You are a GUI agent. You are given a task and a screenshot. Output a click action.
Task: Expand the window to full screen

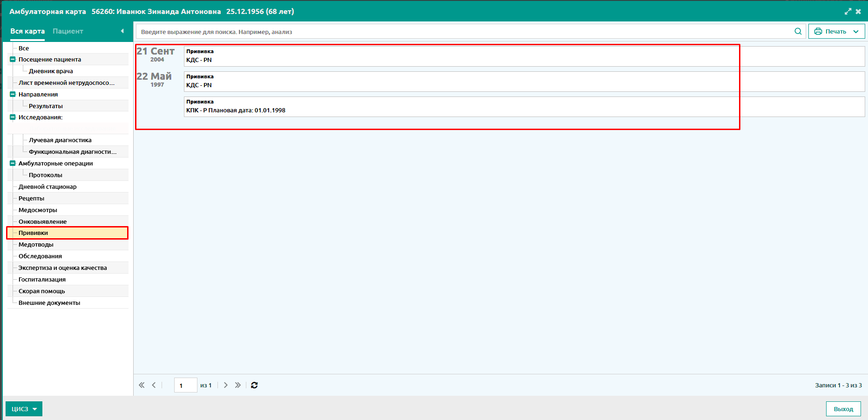coord(848,11)
